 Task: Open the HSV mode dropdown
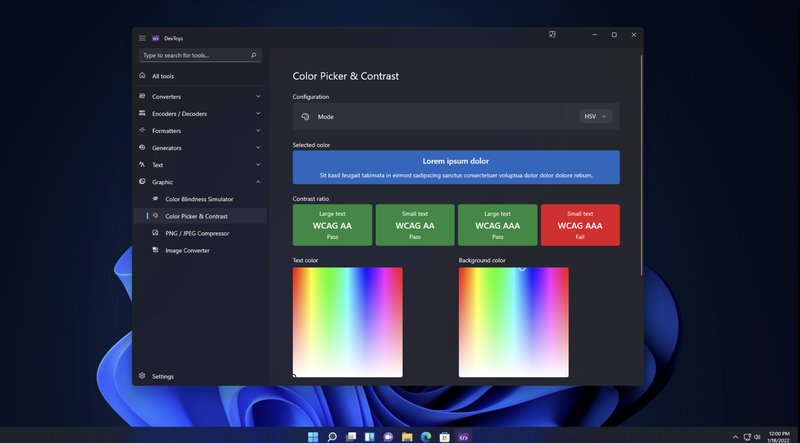(x=595, y=117)
